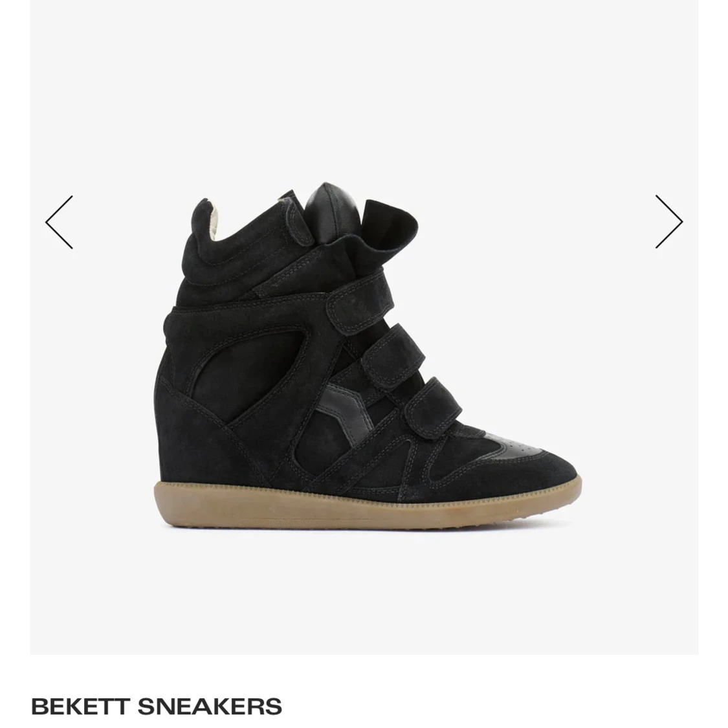Screen dimensions: 728x728
Task: Select the BEKETT SNEAKERS product title
Action: 157,706
